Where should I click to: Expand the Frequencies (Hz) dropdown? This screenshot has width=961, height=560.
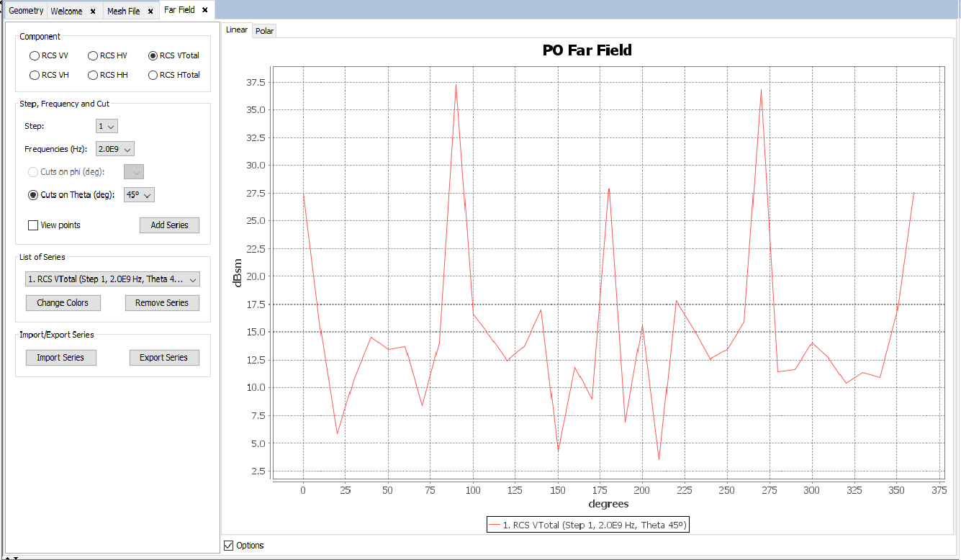[x=115, y=150]
